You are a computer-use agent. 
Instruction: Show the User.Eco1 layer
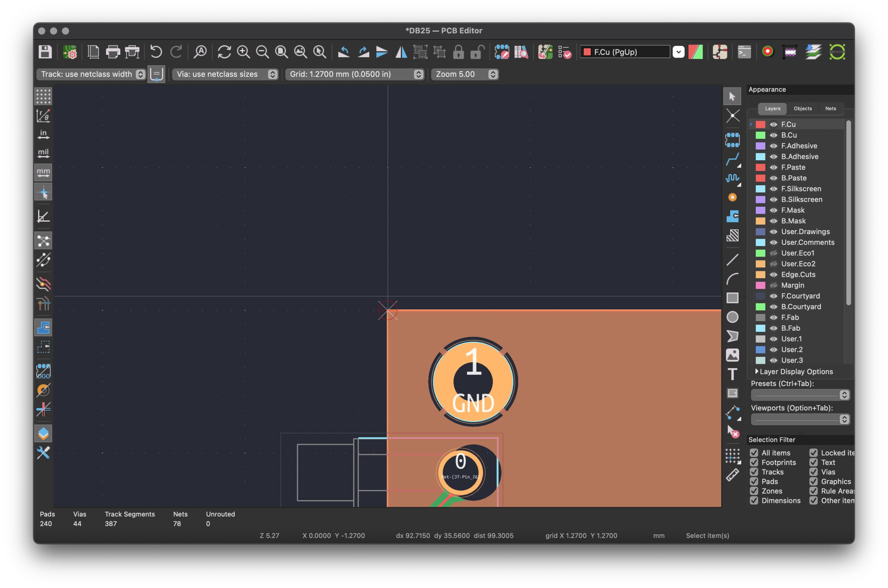pos(773,253)
